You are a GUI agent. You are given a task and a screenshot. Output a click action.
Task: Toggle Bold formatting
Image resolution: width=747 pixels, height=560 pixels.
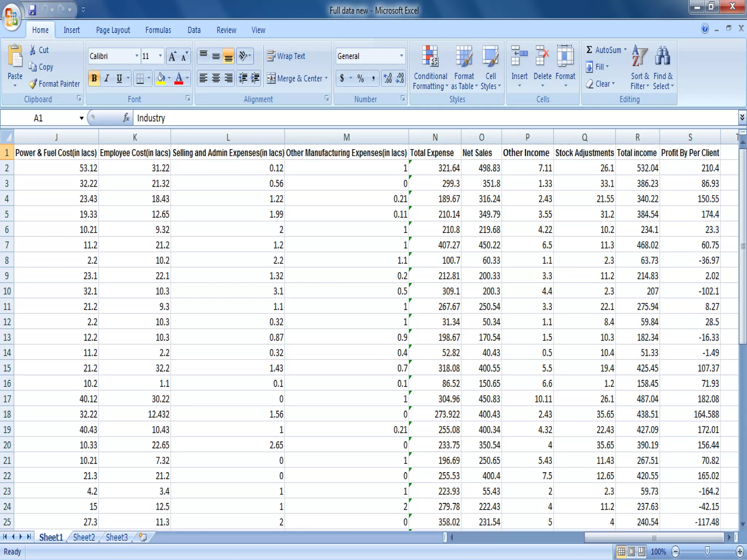point(94,78)
